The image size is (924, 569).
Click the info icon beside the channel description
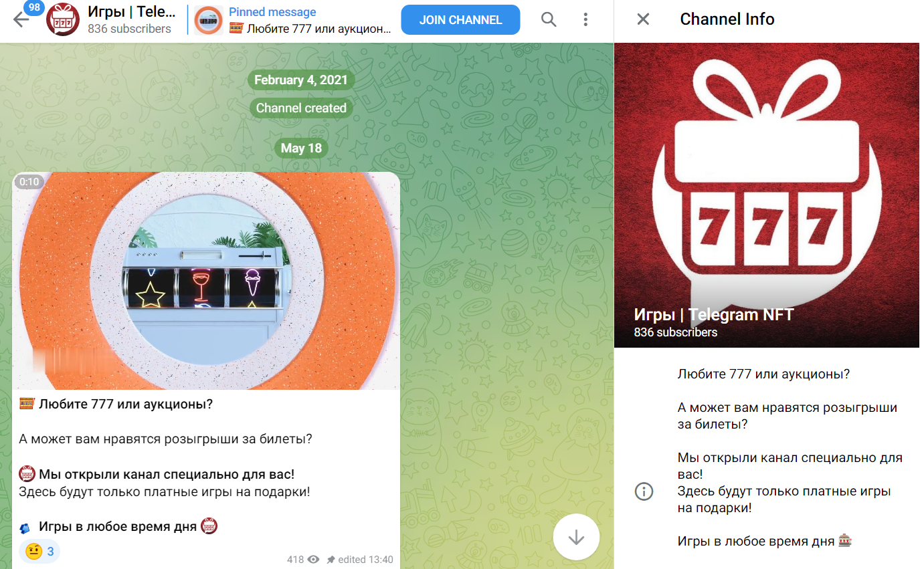click(x=644, y=491)
